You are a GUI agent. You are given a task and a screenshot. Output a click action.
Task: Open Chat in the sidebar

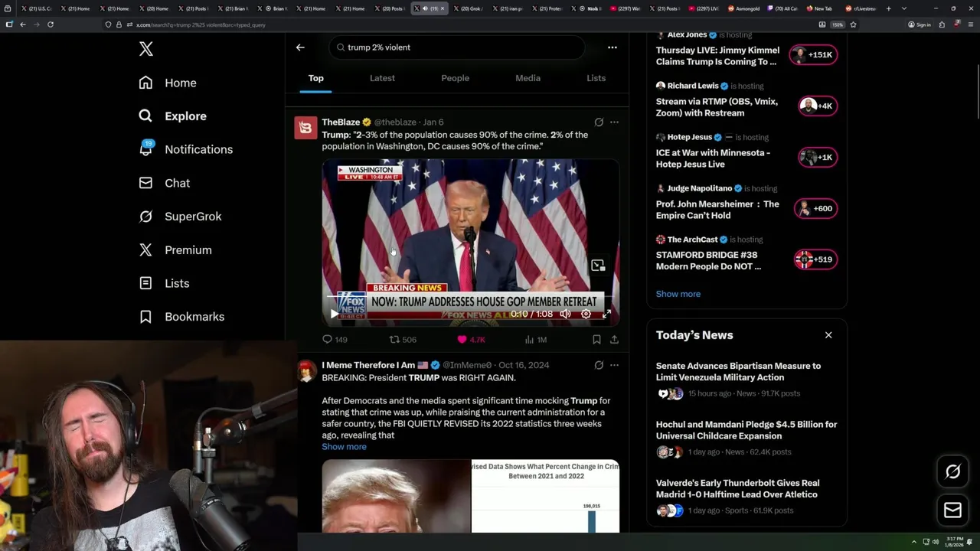click(165, 183)
